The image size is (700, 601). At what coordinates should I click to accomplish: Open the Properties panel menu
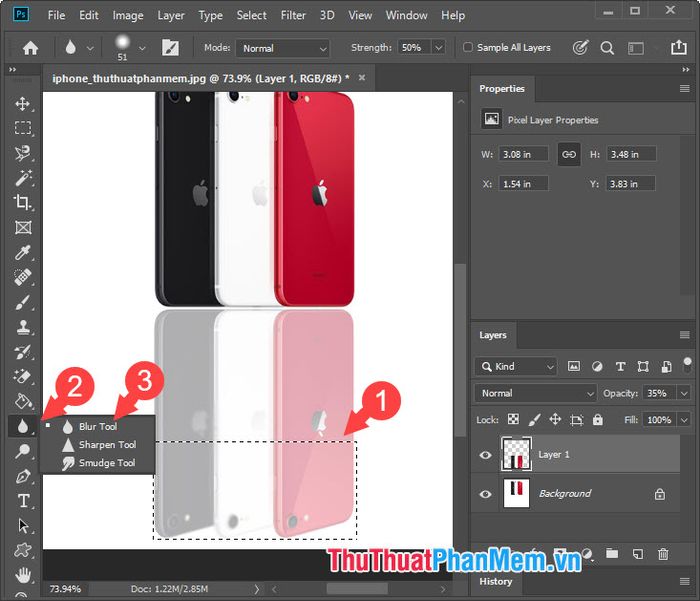684,88
